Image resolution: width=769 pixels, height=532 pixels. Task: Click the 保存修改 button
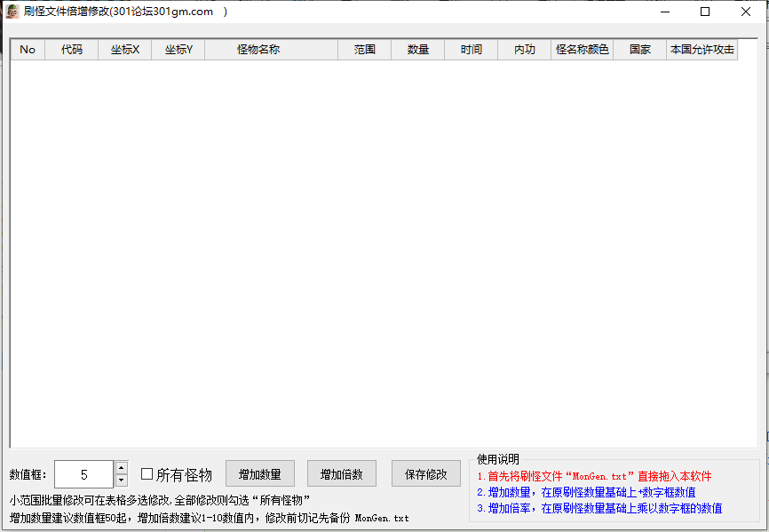pos(426,473)
